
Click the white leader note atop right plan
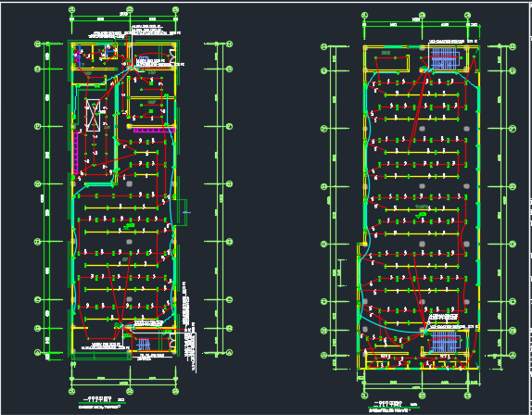(453, 42)
